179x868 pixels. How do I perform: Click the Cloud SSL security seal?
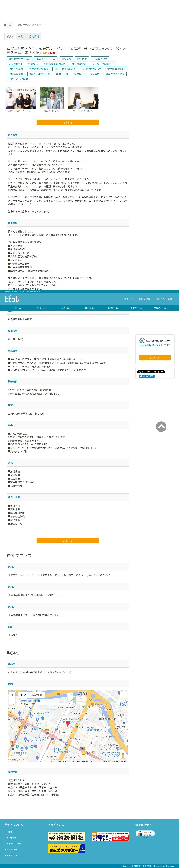(145, 833)
